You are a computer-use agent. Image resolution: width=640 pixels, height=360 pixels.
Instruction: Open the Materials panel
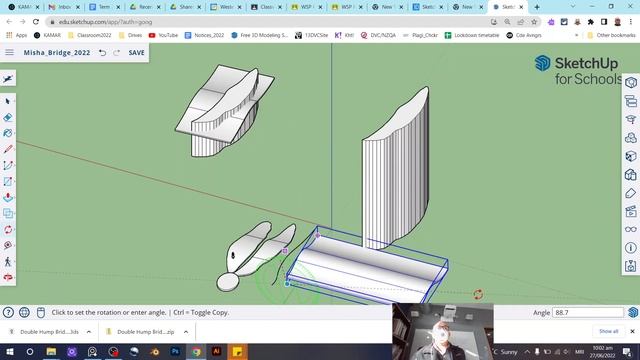pos(631,156)
